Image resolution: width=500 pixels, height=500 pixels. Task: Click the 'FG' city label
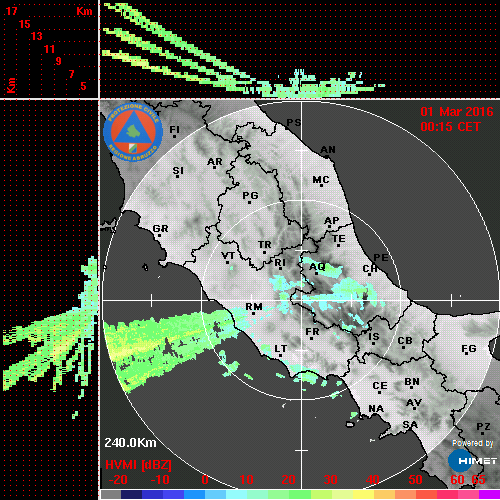coord(469,349)
